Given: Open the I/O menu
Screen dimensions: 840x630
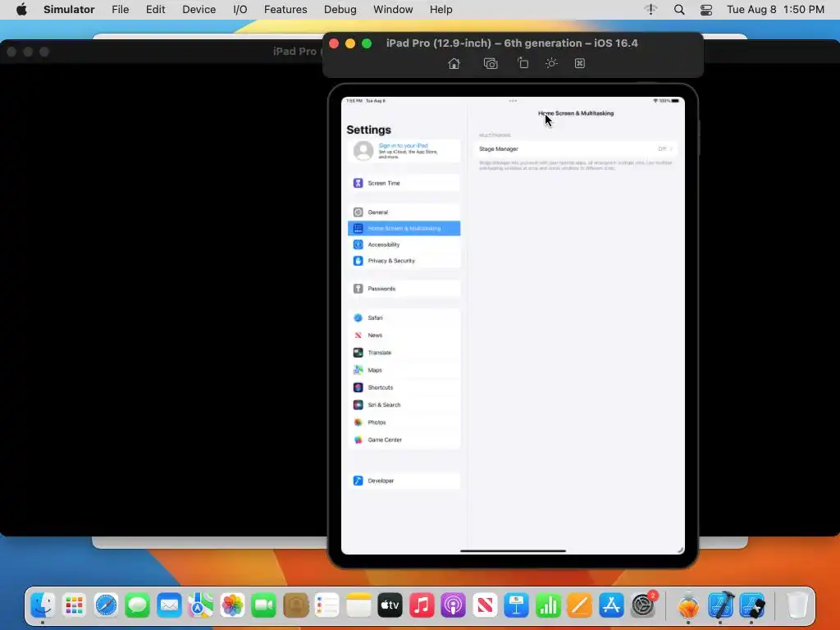Looking at the screenshot, I should pos(240,10).
